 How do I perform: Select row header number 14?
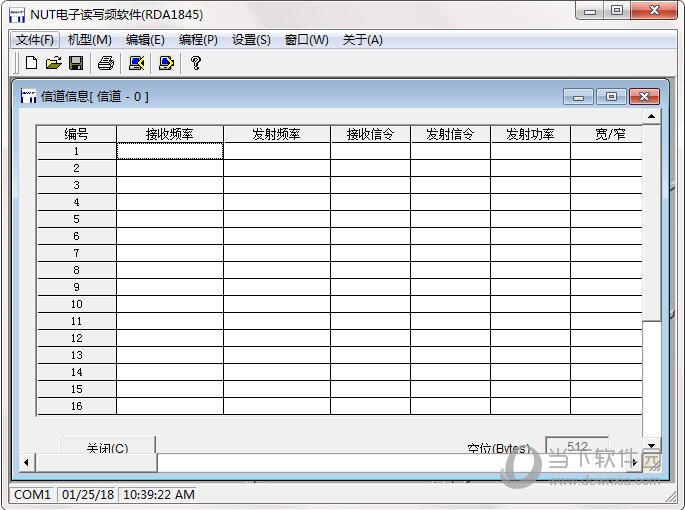click(76, 372)
